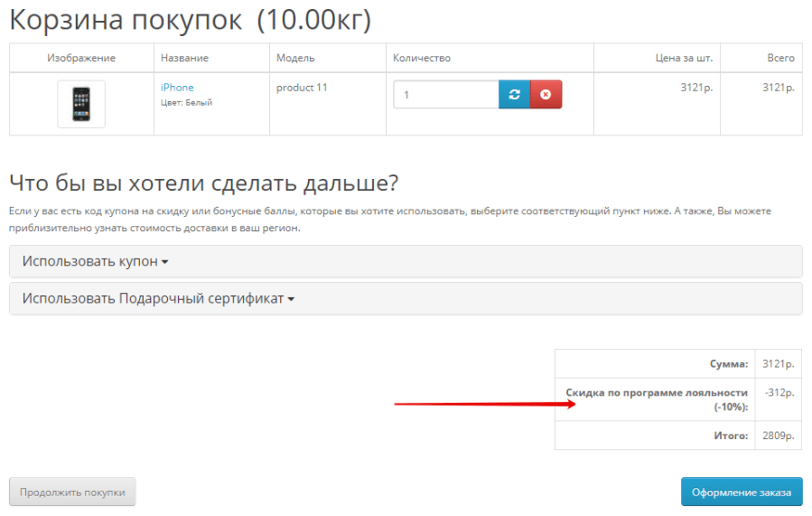Viewport: 812px width, 516px height.
Task: Remove iPhone with the red delete icon
Action: (546, 94)
